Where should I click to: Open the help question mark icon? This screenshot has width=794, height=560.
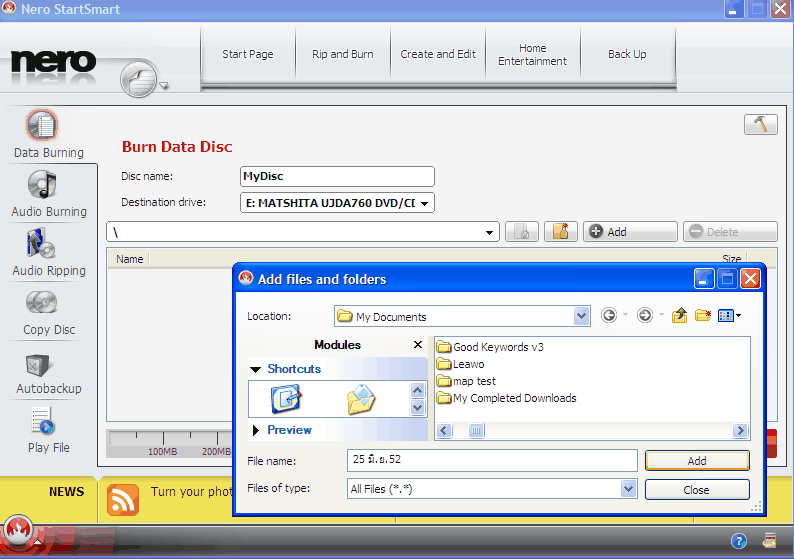pyautogui.click(x=739, y=541)
